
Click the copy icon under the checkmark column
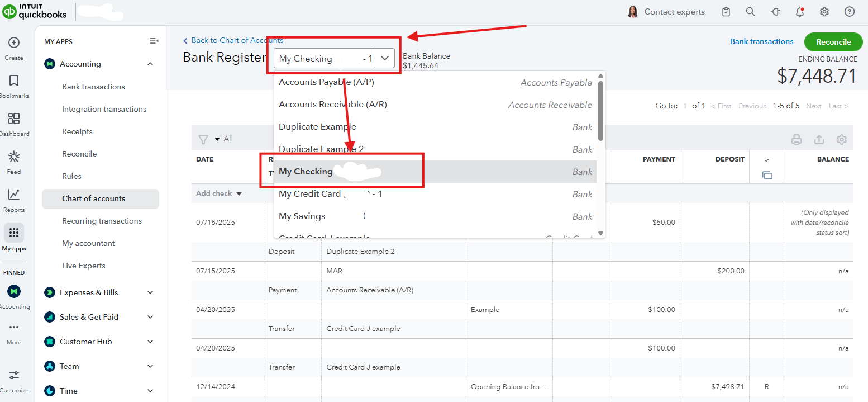(x=767, y=175)
